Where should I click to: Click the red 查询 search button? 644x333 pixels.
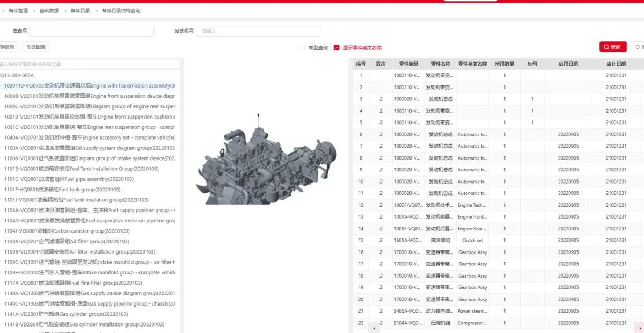[x=612, y=47]
